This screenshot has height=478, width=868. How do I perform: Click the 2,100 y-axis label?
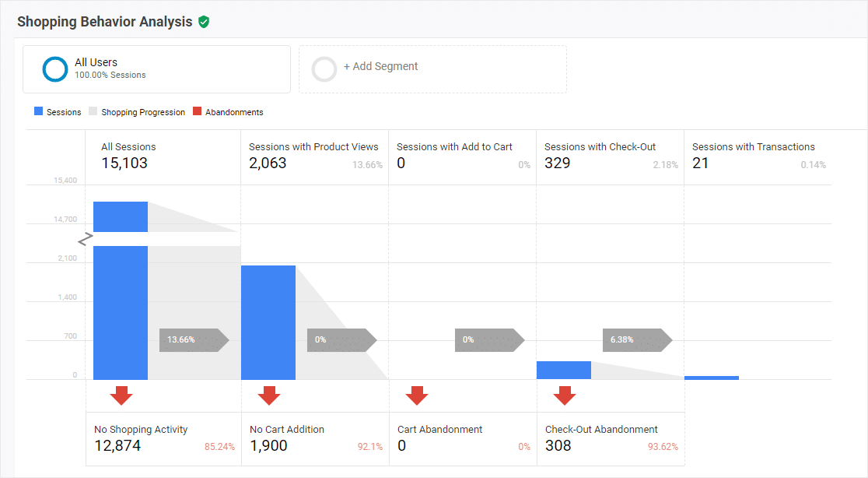click(68, 258)
